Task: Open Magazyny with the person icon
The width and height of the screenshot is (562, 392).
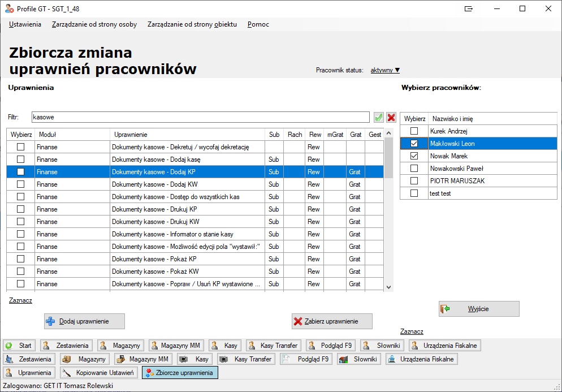Action: click(x=121, y=346)
